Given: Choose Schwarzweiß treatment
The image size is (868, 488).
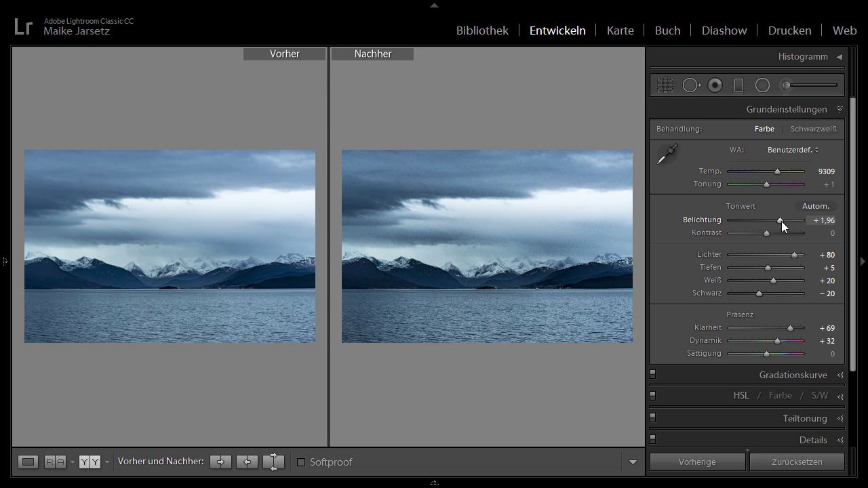Looking at the screenshot, I should click(813, 129).
